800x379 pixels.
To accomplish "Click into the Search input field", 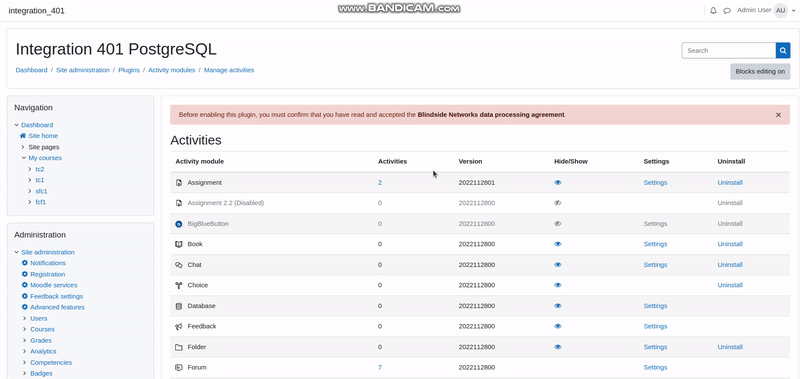I will [729, 50].
